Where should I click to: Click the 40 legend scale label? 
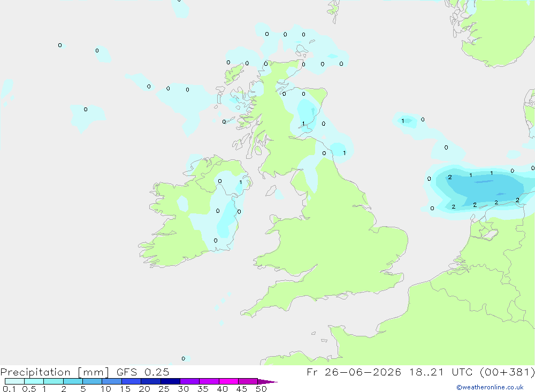click(223, 389)
